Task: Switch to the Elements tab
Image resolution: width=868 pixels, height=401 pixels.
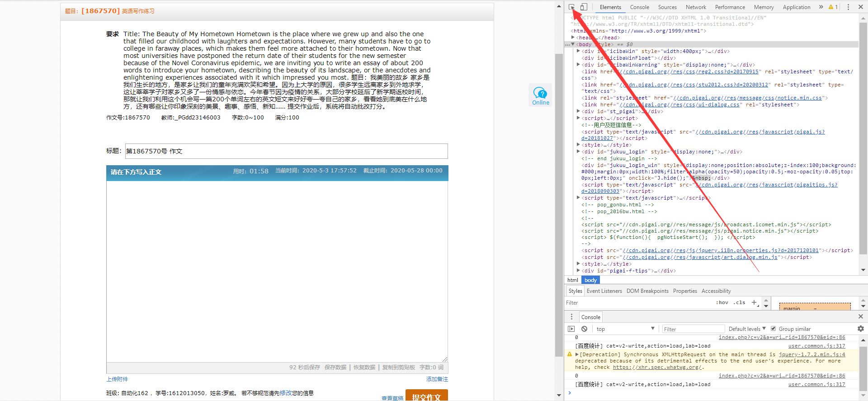Action: point(610,7)
